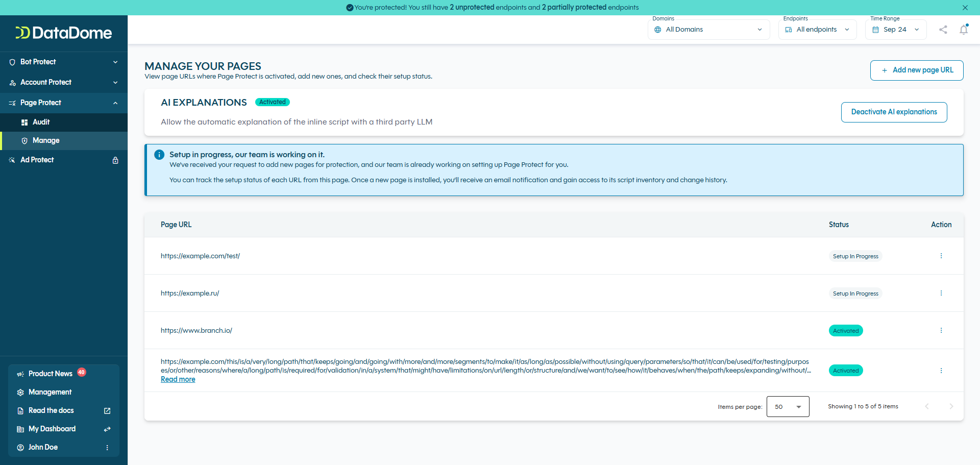Open actions menu for the long example.com URL

pyautogui.click(x=941, y=371)
